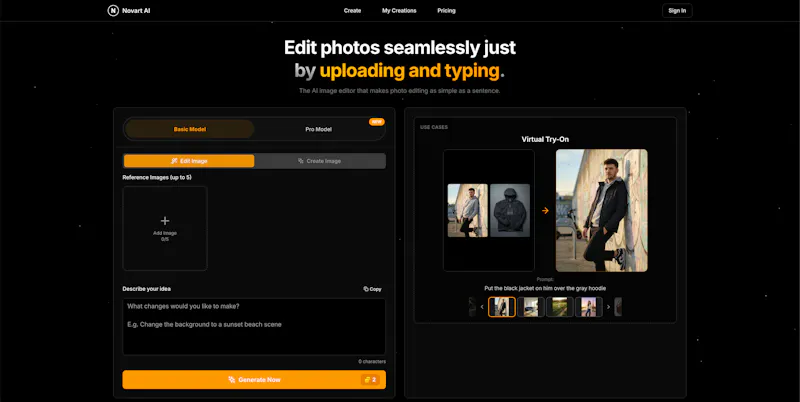
Task: Click the NEW badge on Pro Model
Action: 377,122
